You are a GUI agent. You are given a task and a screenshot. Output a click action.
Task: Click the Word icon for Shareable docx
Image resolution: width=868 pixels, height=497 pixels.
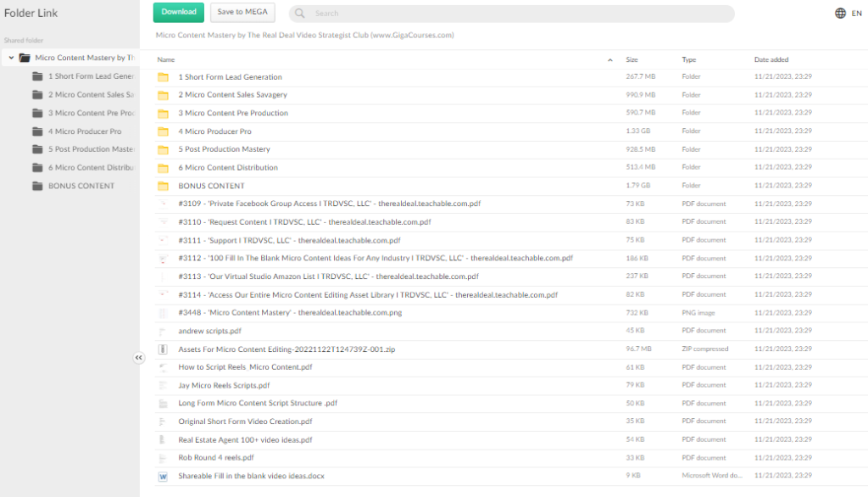tap(163, 477)
